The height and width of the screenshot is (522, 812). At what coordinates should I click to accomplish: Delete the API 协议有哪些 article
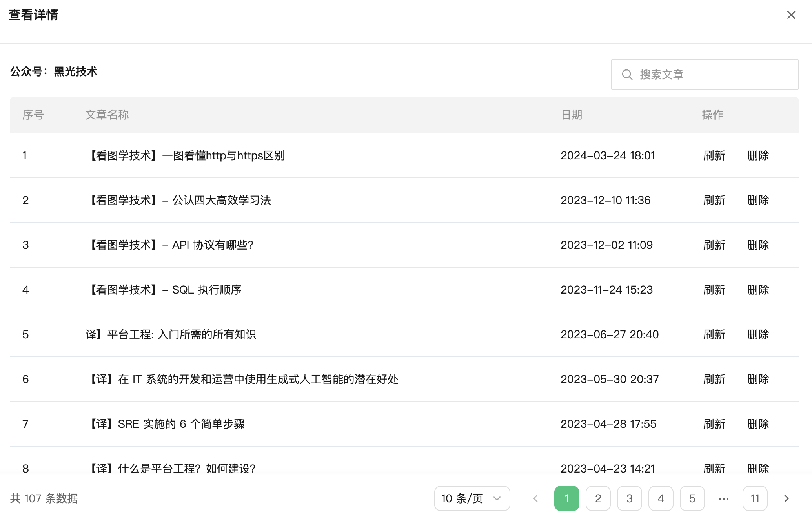point(758,245)
